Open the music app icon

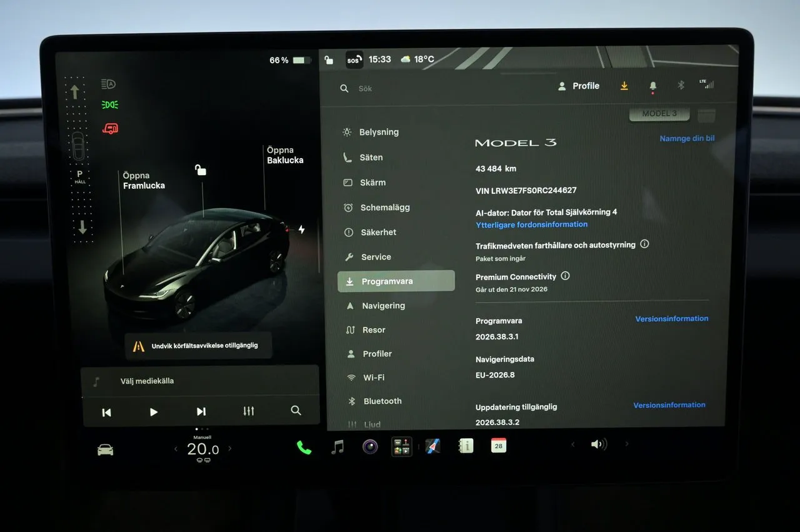[337, 447]
